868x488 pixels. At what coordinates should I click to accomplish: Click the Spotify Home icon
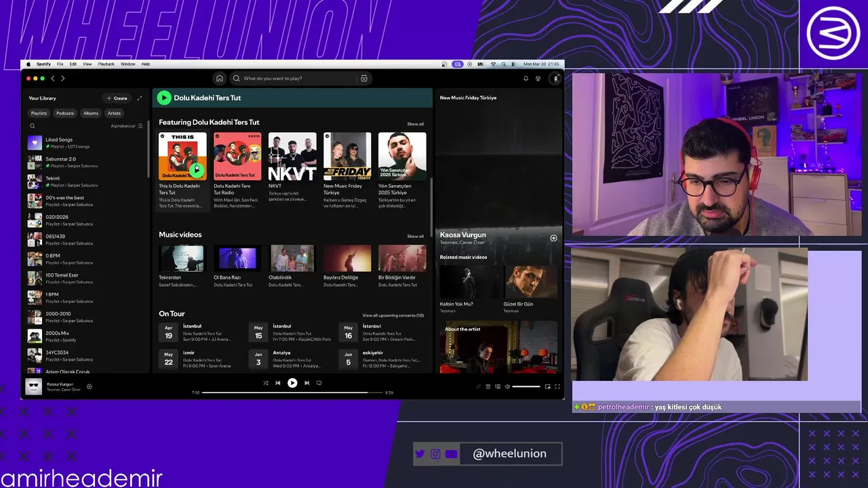219,79
